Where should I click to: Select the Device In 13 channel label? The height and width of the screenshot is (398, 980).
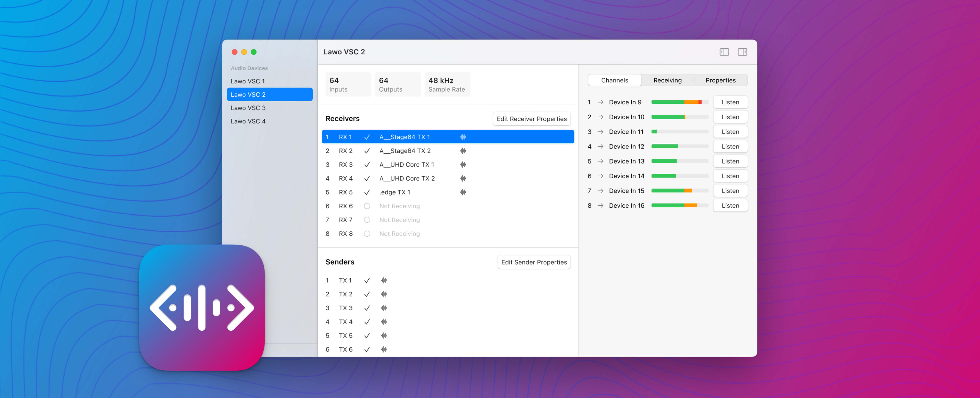[x=626, y=161]
